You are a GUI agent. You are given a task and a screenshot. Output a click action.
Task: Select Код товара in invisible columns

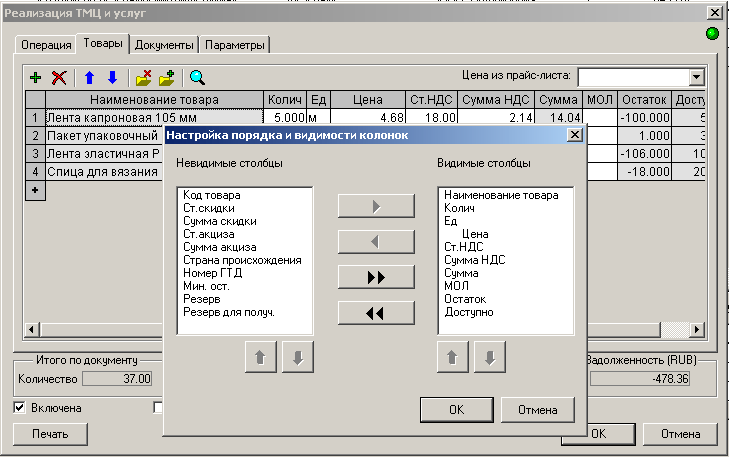pyautogui.click(x=212, y=195)
